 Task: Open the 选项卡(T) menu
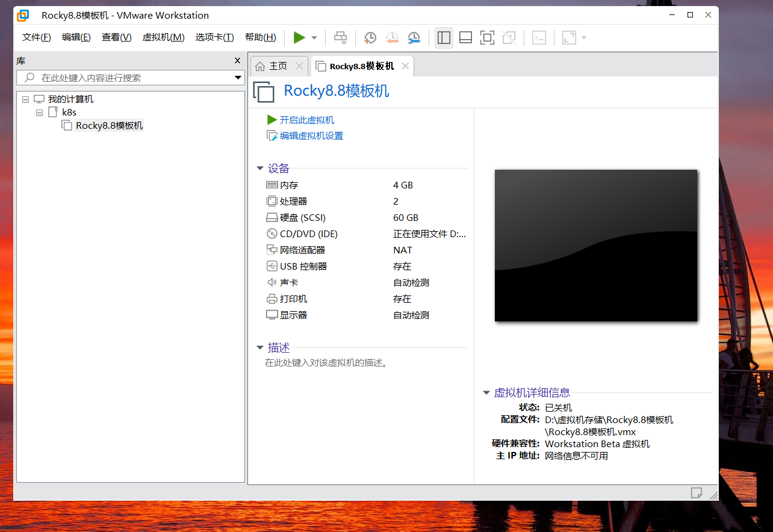coord(214,37)
